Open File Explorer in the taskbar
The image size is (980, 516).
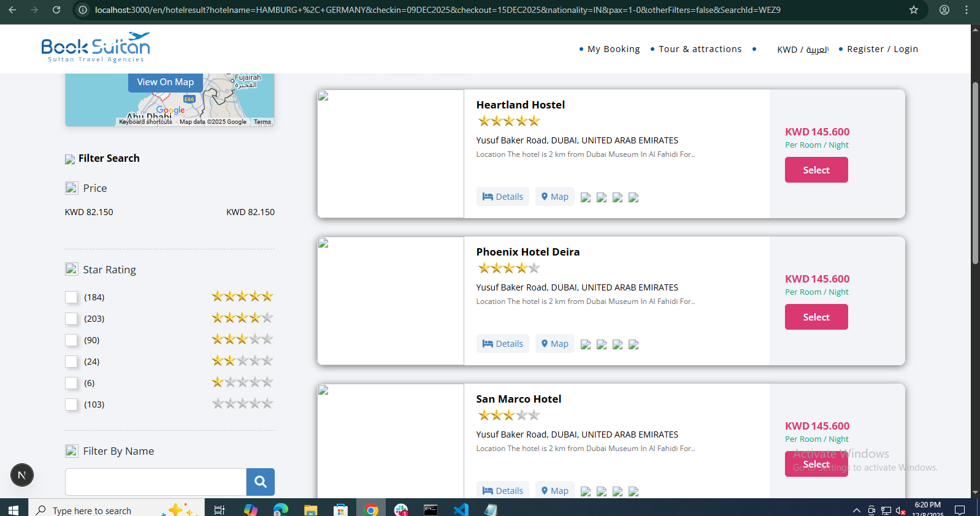(311, 509)
